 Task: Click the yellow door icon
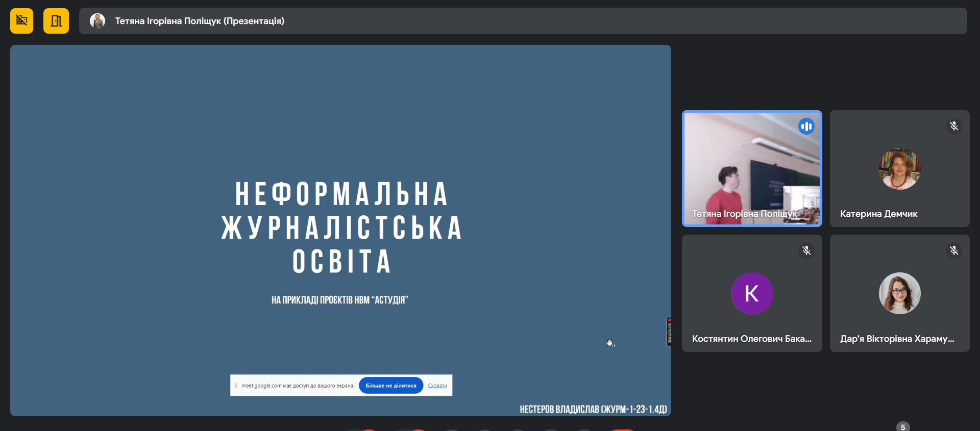click(56, 21)
